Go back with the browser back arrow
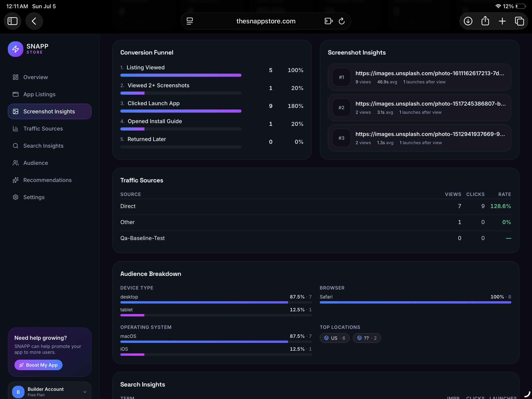The width and height of the screenshot is (532, 399). coord(34,21)
